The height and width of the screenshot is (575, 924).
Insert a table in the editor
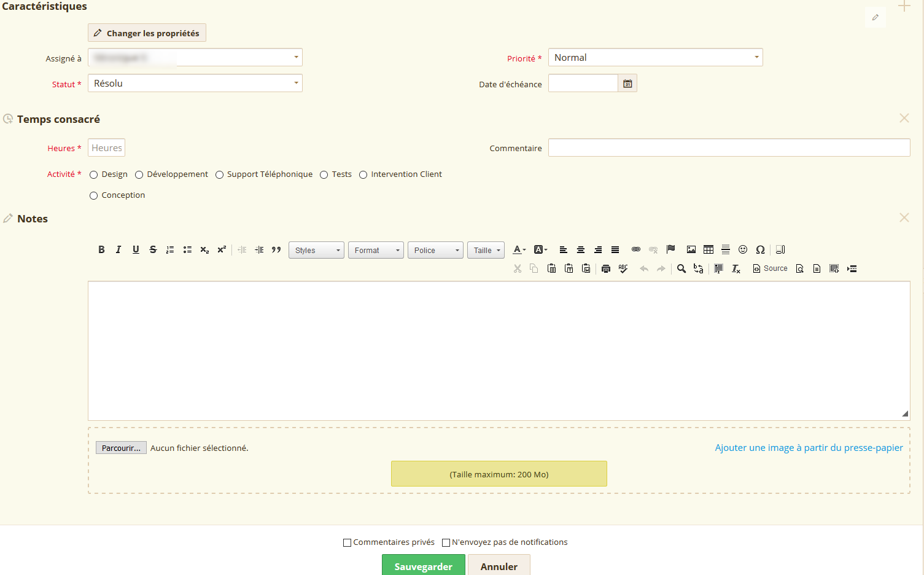pyautogui.click(x=709, y=249)
